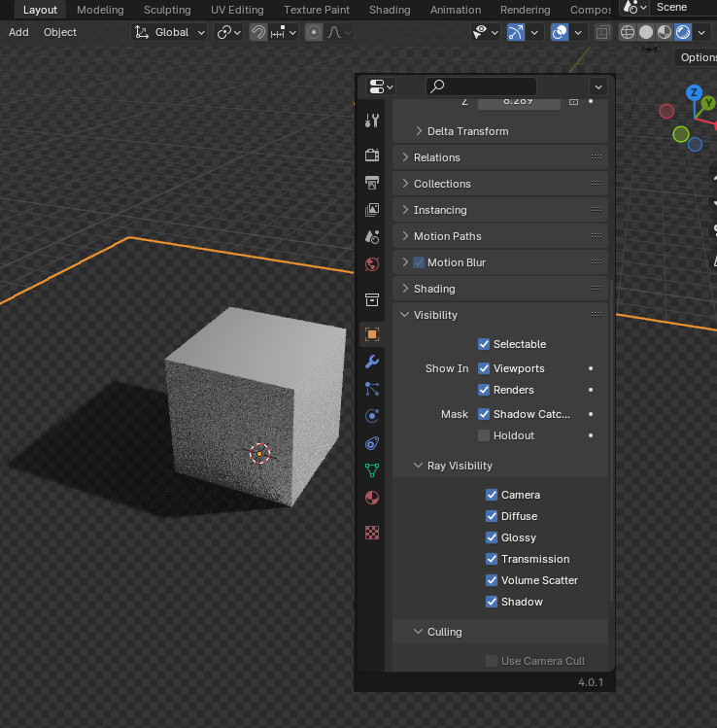Switch to the Sculpting workspace tab
Screen dimensions: 717x728
tap(167, 10)
